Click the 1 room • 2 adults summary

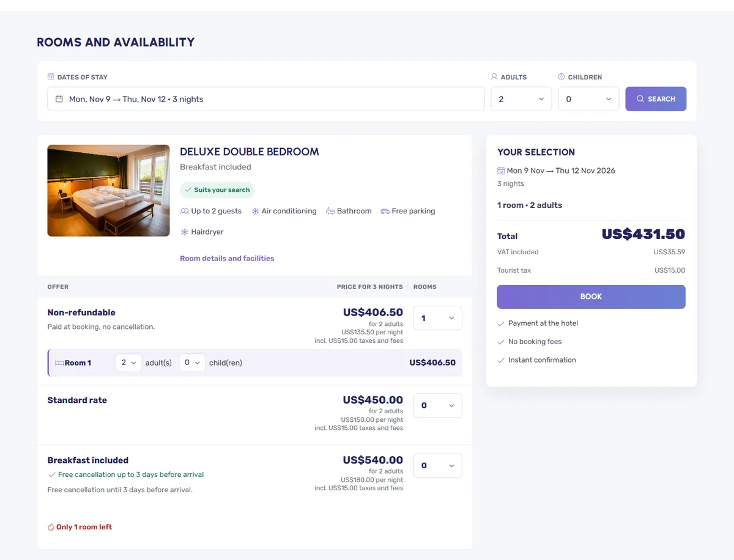[530, 205]
